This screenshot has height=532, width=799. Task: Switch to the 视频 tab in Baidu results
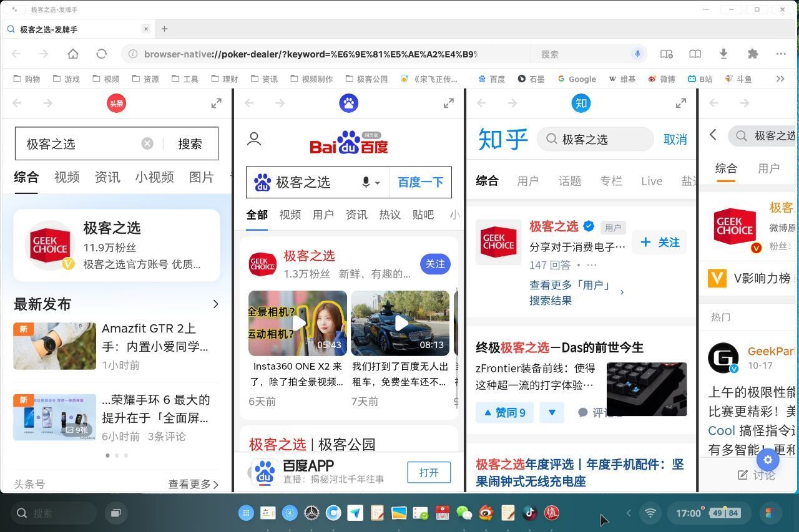pyautogui.click(x=290, y=215)
